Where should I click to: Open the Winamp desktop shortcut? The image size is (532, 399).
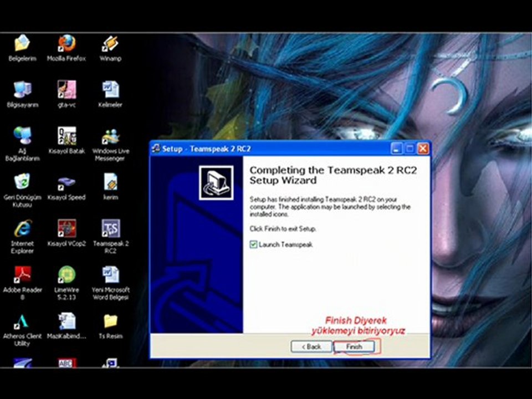point(110,43)
